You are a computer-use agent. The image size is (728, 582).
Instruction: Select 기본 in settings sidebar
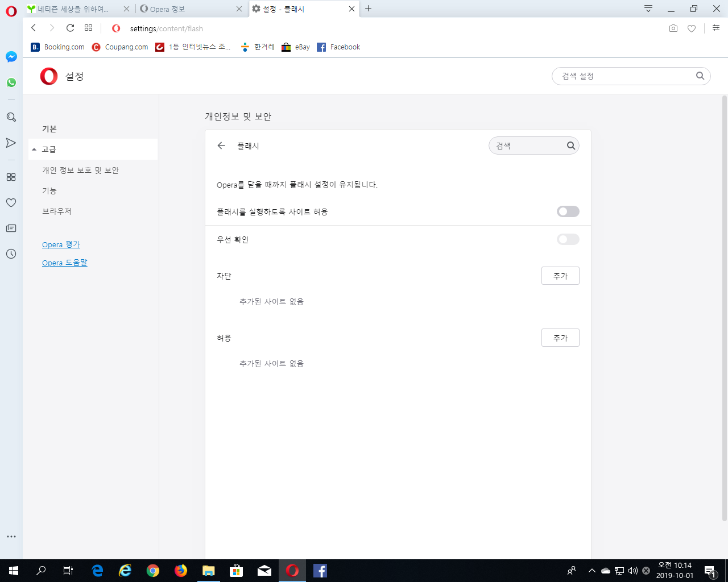pyautogui.click(x=49, y=129)
